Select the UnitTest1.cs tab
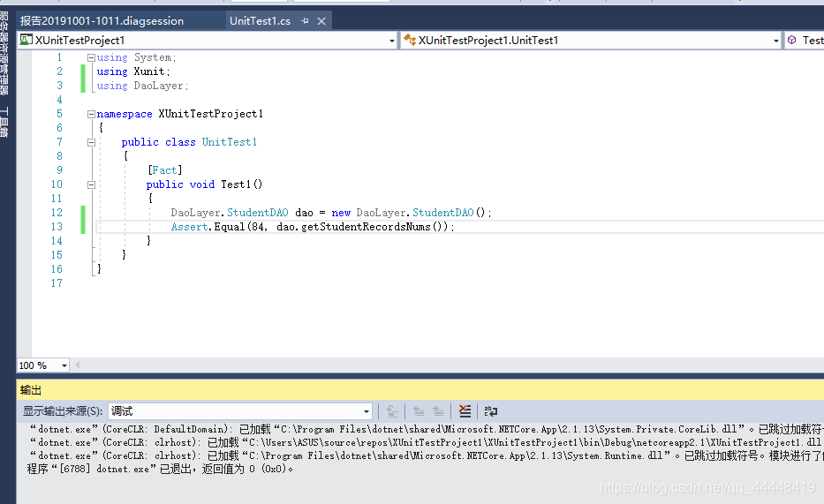 pyautogui.click(x=261, y=21)
